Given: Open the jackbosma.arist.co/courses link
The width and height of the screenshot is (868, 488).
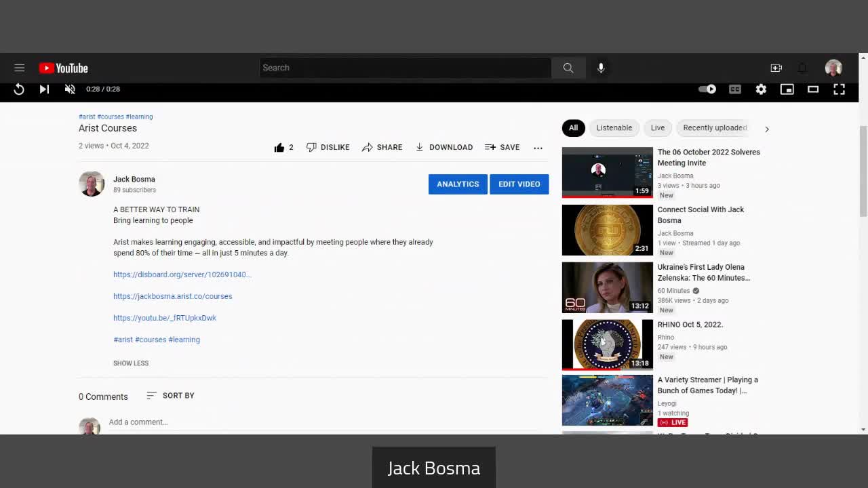Looking at the screenshot, I should 173,296.
